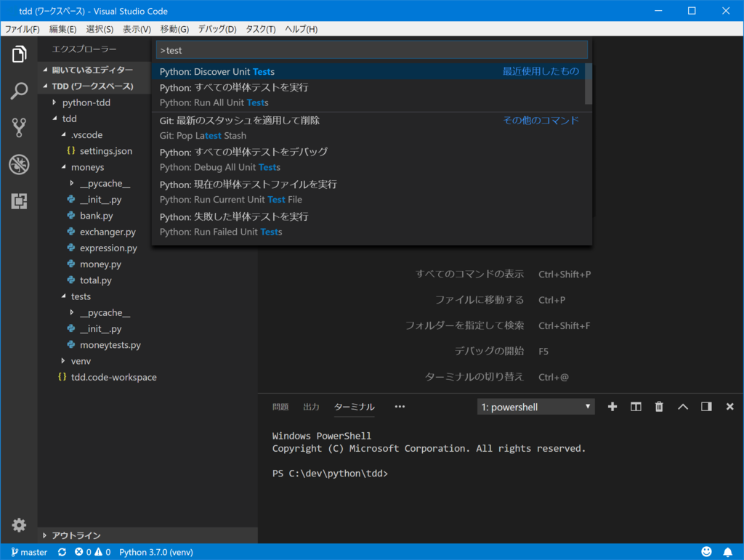
Task: Create a new terminal with plus icon
Action: 612,407
